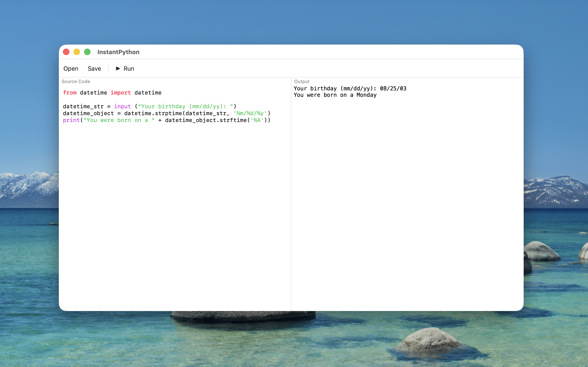The height and width of the screenshot is (367, 588).
Task: Click the input function call in code
Action: pos(122,106)
